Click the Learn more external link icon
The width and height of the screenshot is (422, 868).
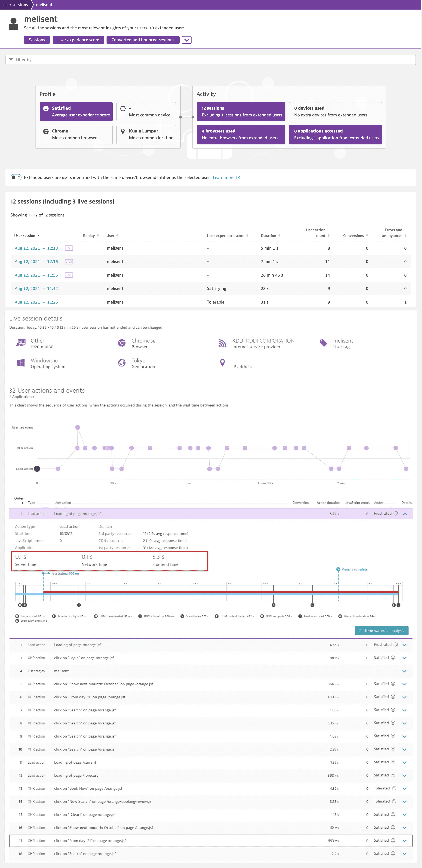tap(238, 178)
